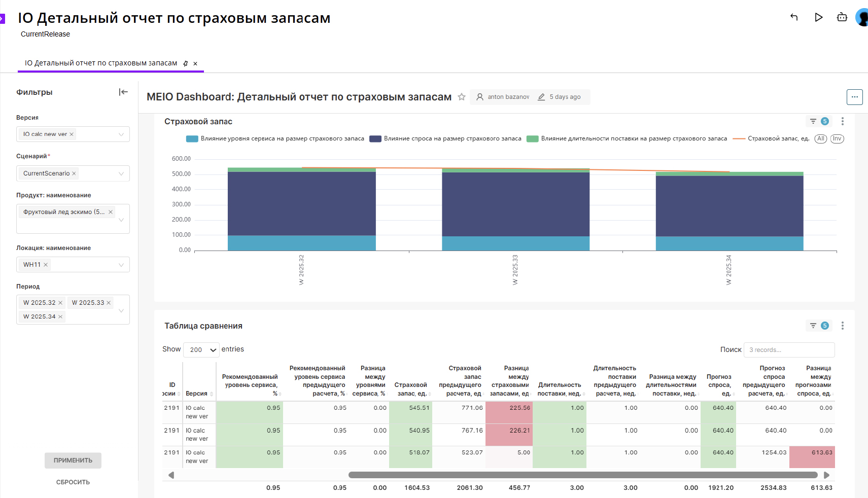Toggle Inv legend selection button
Viewport: 868px width, 498px height.
point(837,138)
